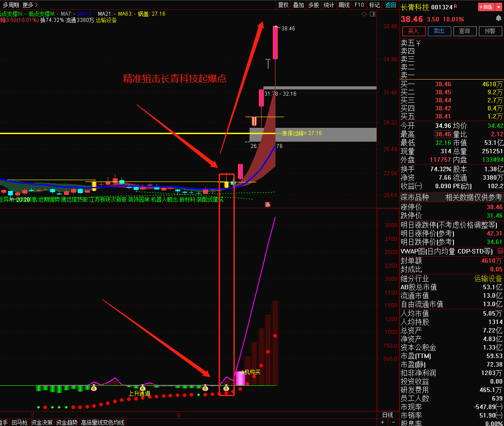The image size is (504, 426).
Task: Click the 员工人数 639 row
Action: point(452,398)
